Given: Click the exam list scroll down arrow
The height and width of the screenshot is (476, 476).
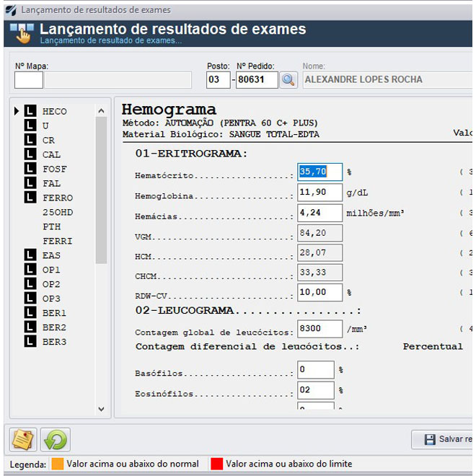Looking at the screenshot, I should tap(101, 409).
